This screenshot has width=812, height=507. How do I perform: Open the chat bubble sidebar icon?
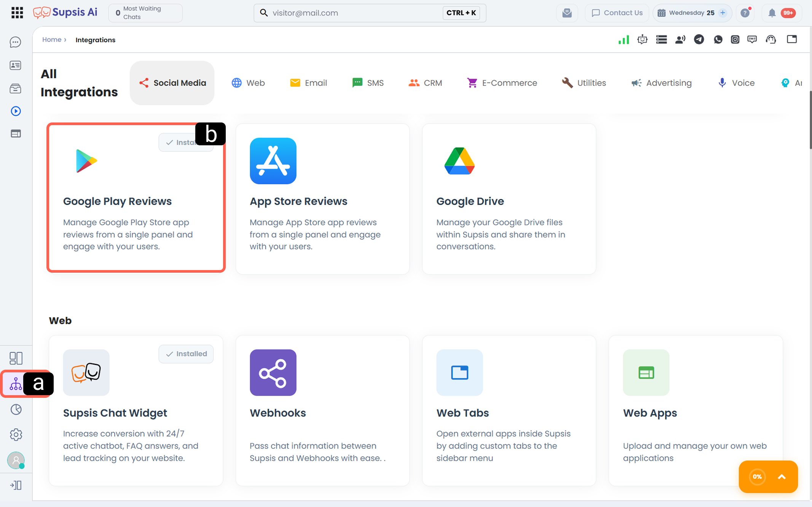pyautogui.click(x=16, y=42)
